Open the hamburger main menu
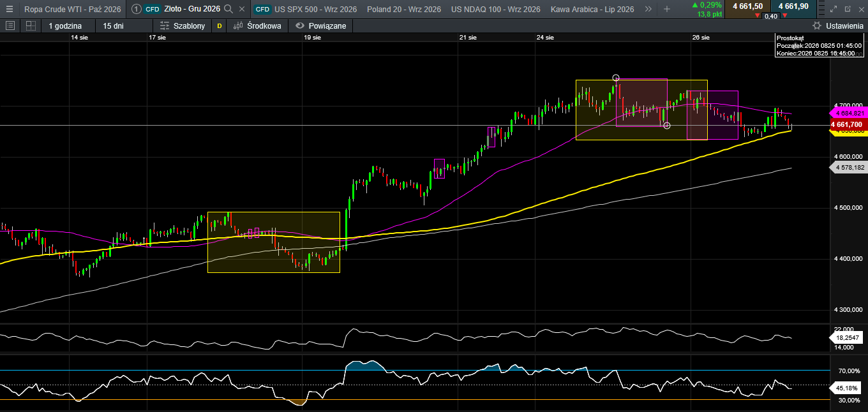This screenshot has height=412, width=868. (9, 9)
